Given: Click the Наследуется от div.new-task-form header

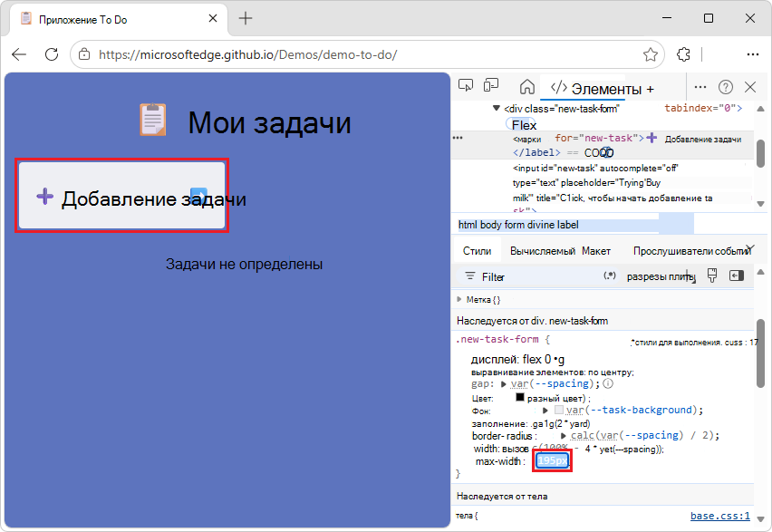Looking at the screenshot, I should click(532, 321).
